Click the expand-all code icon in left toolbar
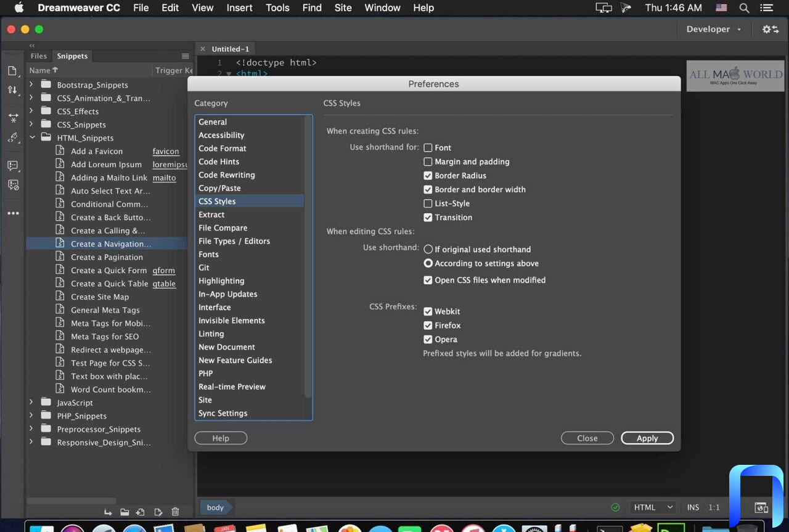 13,118
